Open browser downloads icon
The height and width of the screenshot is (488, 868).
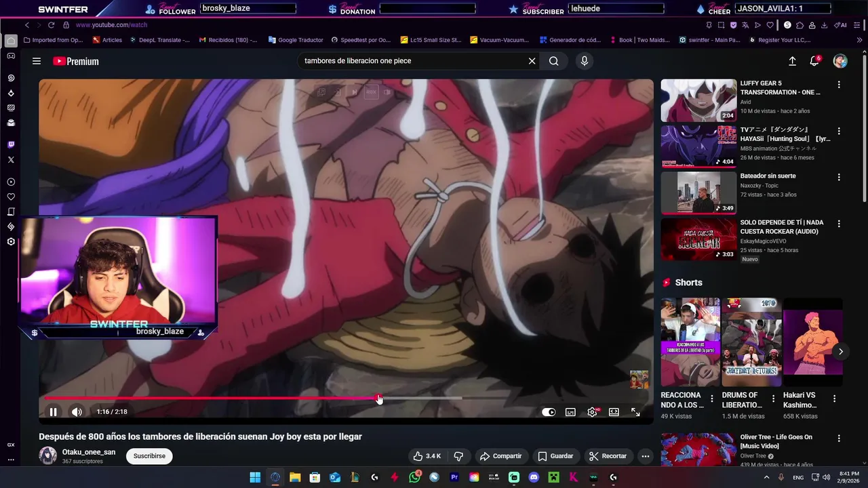click(x=824, y=25)
